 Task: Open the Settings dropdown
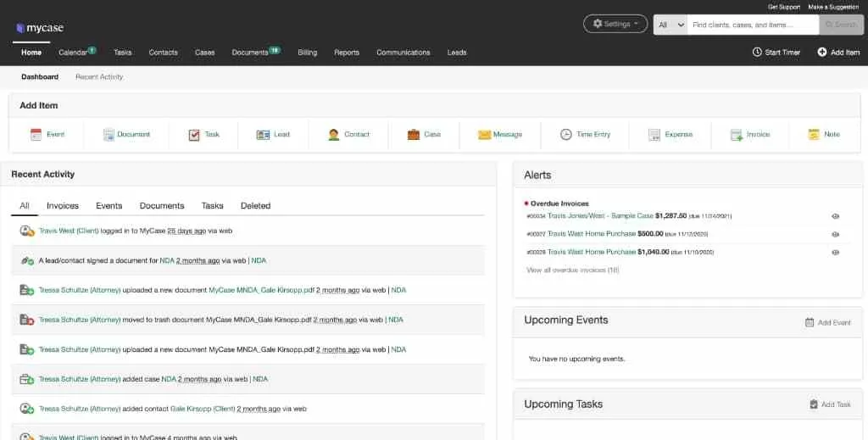click(x=615, y=24)
